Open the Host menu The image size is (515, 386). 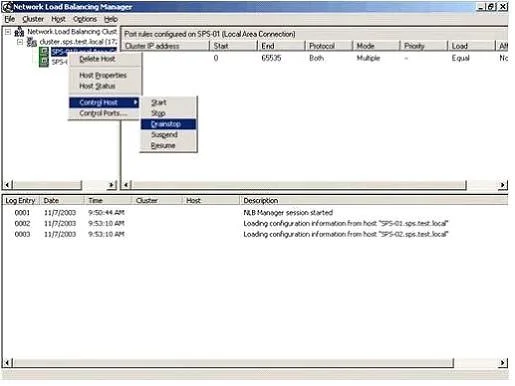pyautogui.click(x=58, y=19)
